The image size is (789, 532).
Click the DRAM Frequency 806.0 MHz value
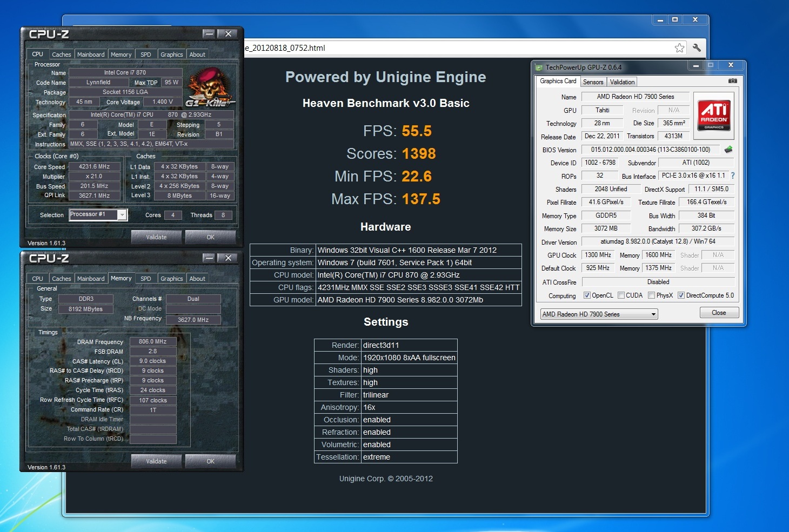[x=153, y=342]
